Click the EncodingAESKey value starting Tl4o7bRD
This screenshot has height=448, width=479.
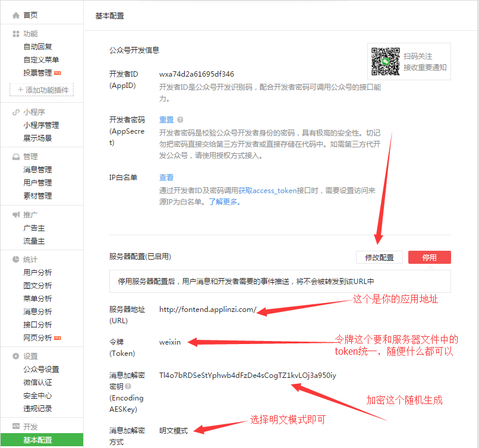pos(248,376)
